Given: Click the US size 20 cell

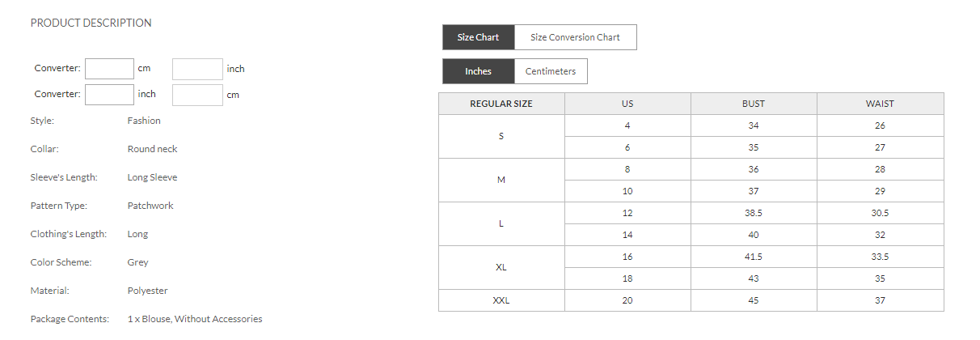Looking at the screenshot, I should pyautogui.click(x=627, y=300).
